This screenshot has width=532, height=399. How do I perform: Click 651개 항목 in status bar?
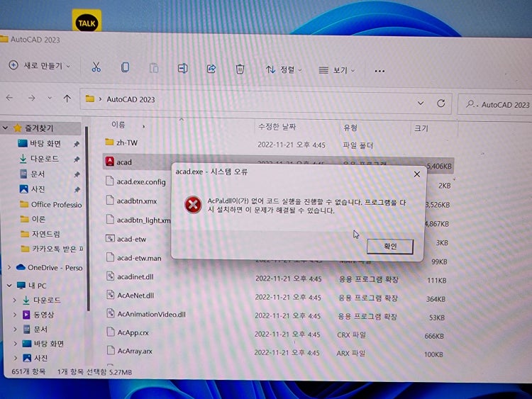point(28,371)
